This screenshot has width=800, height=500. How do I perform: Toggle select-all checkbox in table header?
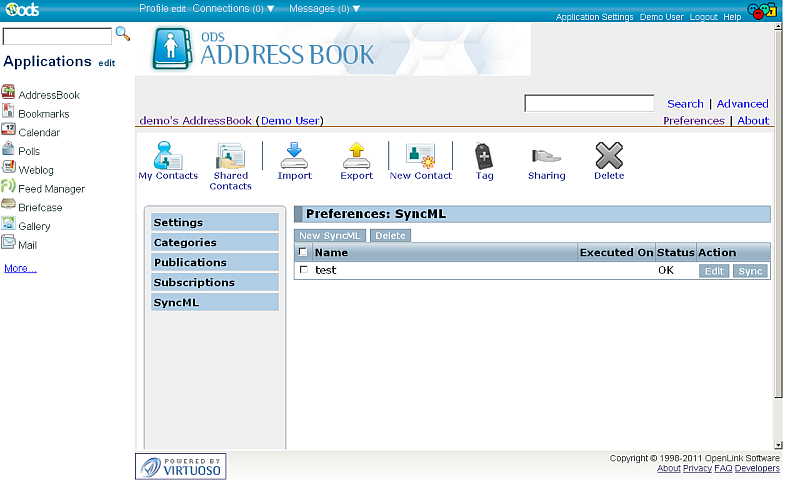click(x=303, y=252)
